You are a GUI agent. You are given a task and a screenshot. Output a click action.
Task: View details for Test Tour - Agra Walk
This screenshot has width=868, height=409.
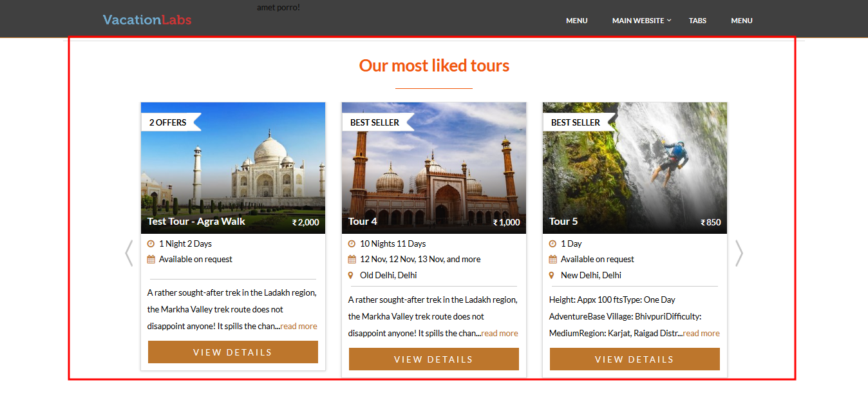click(x=232, y=352)
